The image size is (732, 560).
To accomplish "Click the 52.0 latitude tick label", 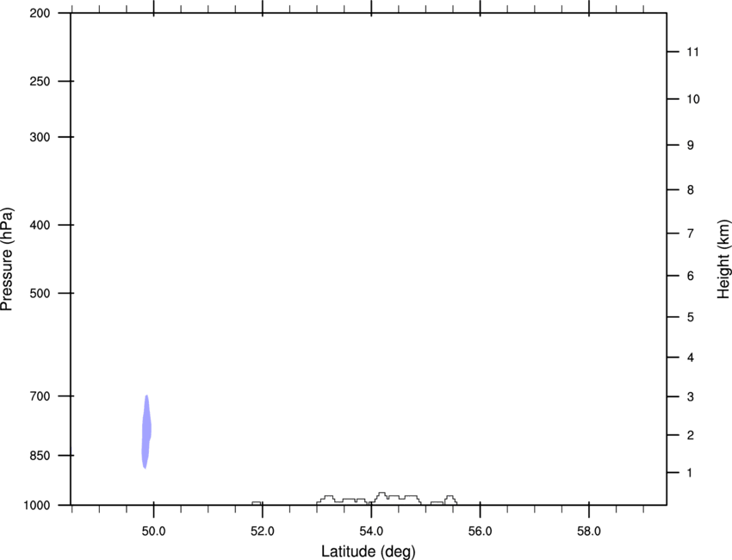I will pyautogui.click(x=263, y=531).
